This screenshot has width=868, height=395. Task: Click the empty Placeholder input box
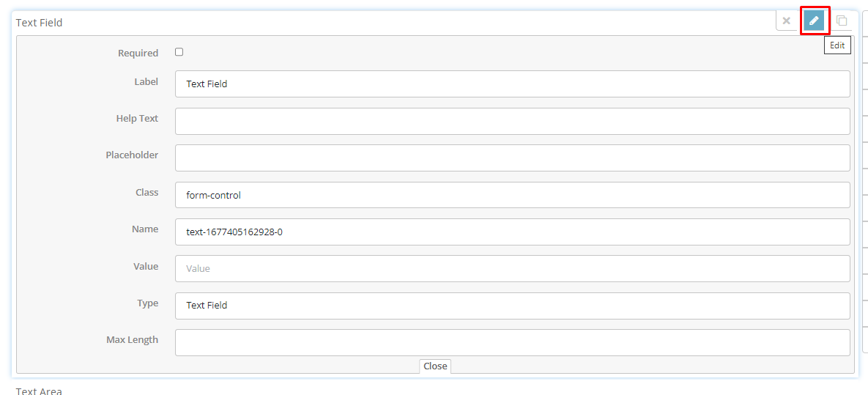512,158
